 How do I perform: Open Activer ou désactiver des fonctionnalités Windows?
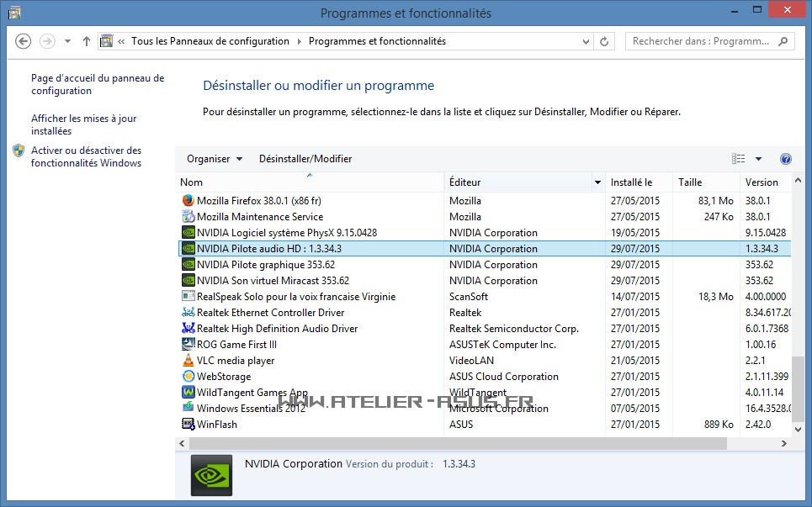(x=86, y=156)
